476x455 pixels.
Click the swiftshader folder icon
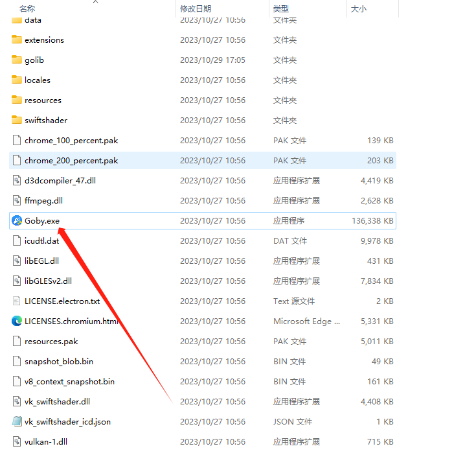coord(17,120)
